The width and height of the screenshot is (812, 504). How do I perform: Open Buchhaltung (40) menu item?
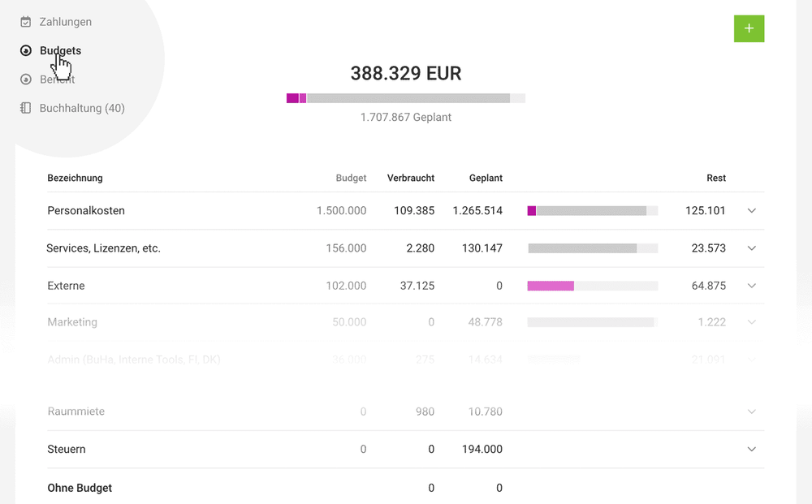coord(82,108)
